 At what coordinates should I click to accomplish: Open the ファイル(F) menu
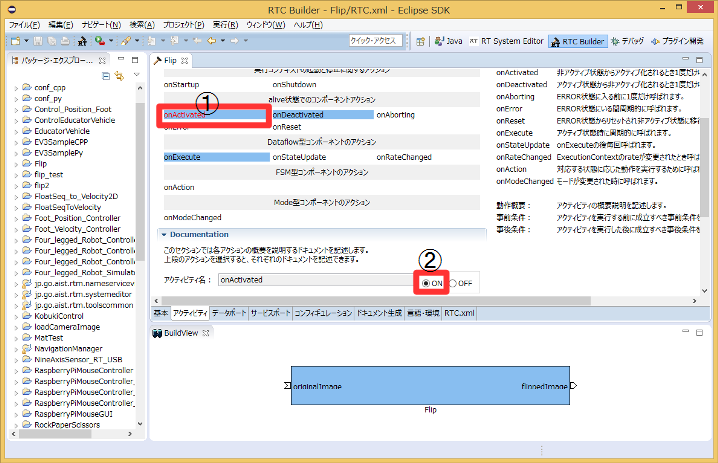tap(24, 25)
